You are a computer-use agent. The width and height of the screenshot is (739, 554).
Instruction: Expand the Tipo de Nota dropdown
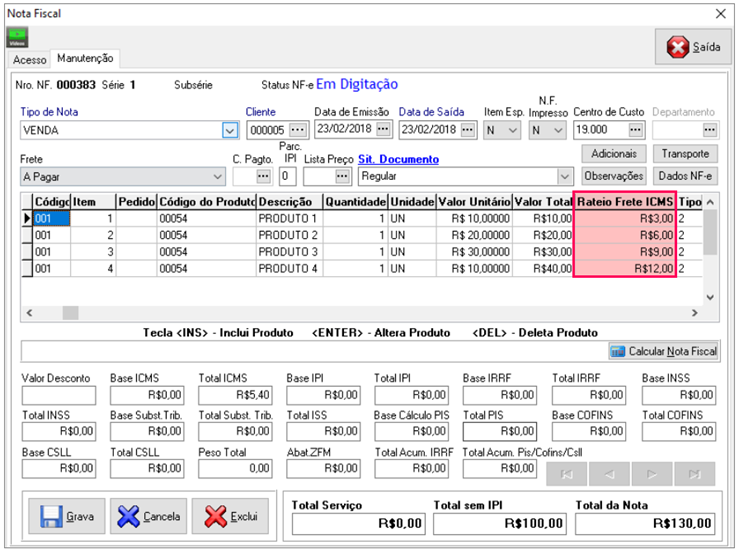tap(229, 130)
